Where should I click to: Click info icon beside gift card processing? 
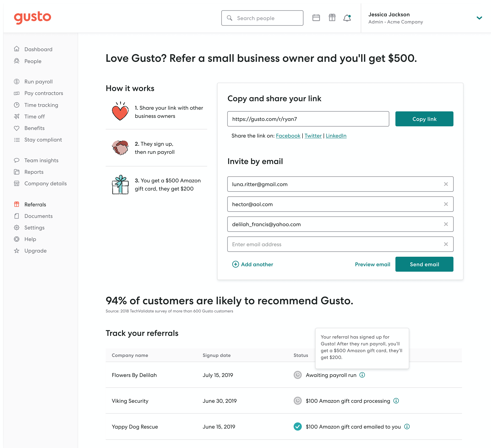396,401
